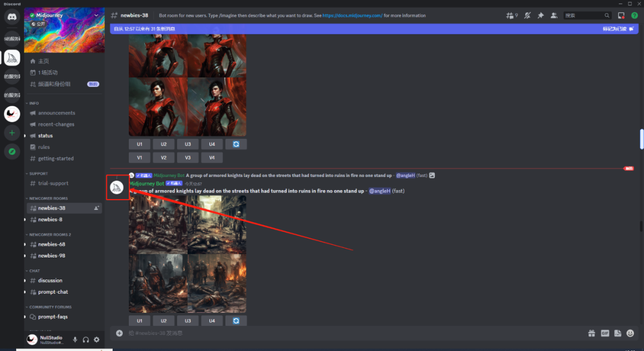Open the green Help question mark icon

pyautogui.click(x=634, y=15)
